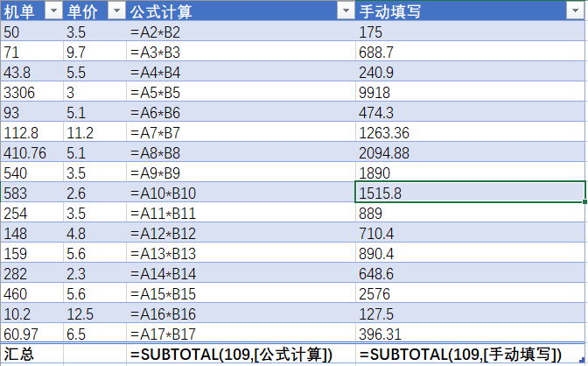Click the manual value 890.4
The image size is (588, 366).
tap(470, 253)
